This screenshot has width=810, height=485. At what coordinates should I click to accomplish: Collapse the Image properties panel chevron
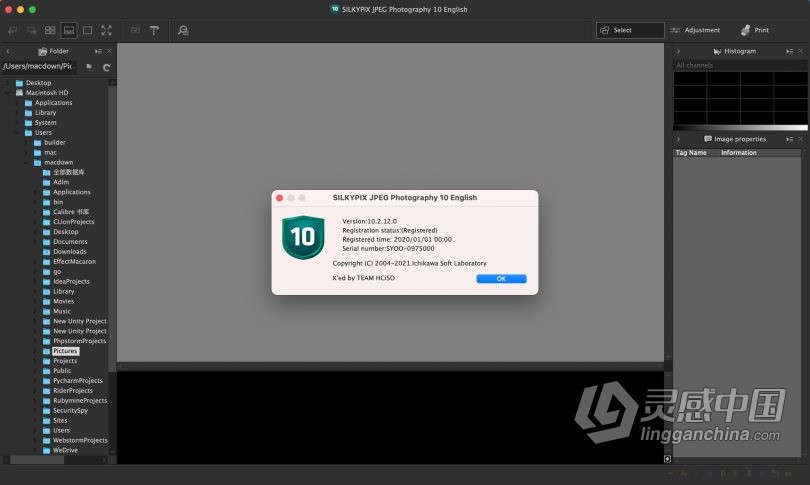pos(678,139)
